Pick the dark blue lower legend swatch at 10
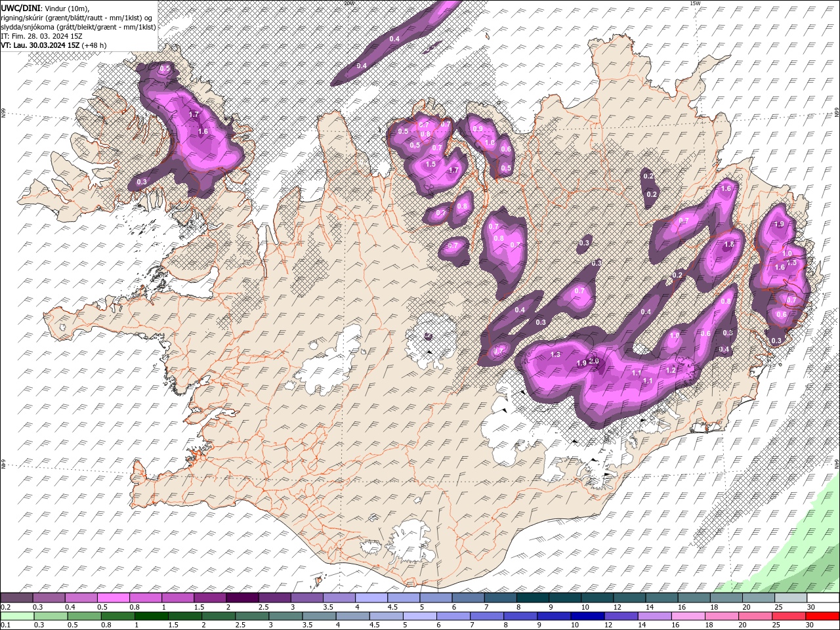The width and height of the screenshot is (840, 630). (587, 616)
